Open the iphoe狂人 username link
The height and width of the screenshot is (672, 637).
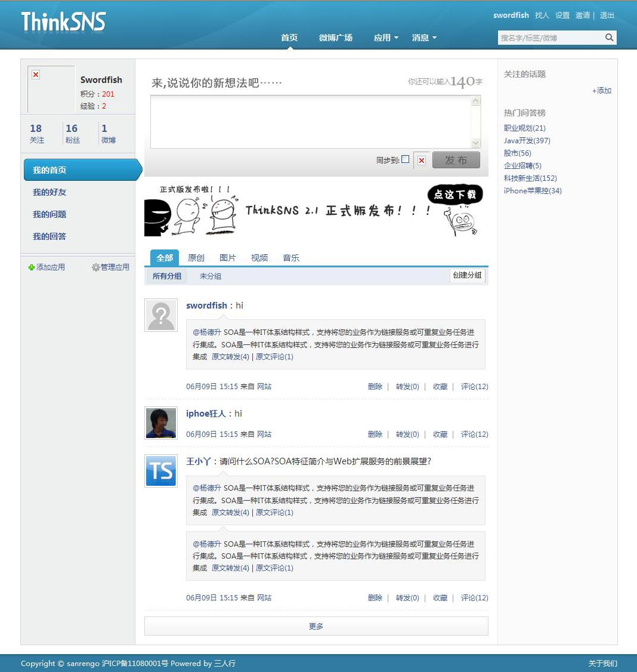206,414
